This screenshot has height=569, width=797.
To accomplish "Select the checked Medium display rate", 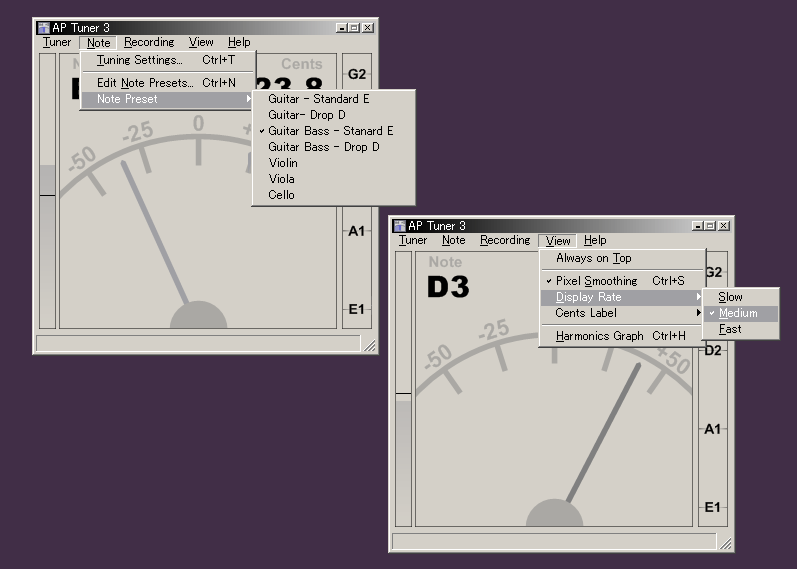I will coord(738,313).
